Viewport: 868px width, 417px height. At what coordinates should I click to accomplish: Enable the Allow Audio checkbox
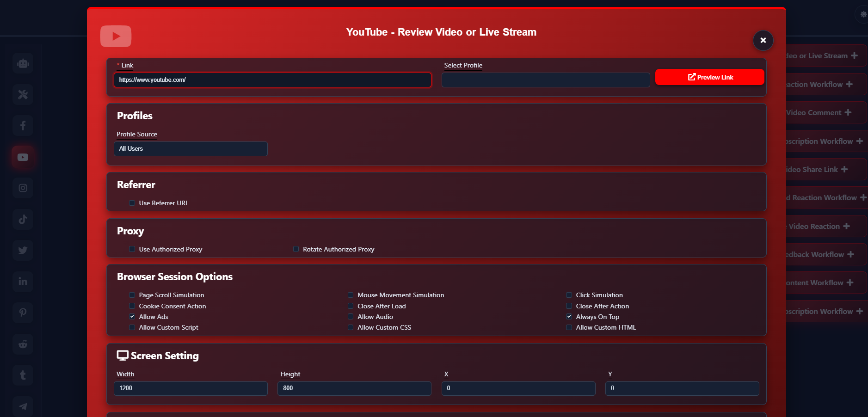pos(351,317)
